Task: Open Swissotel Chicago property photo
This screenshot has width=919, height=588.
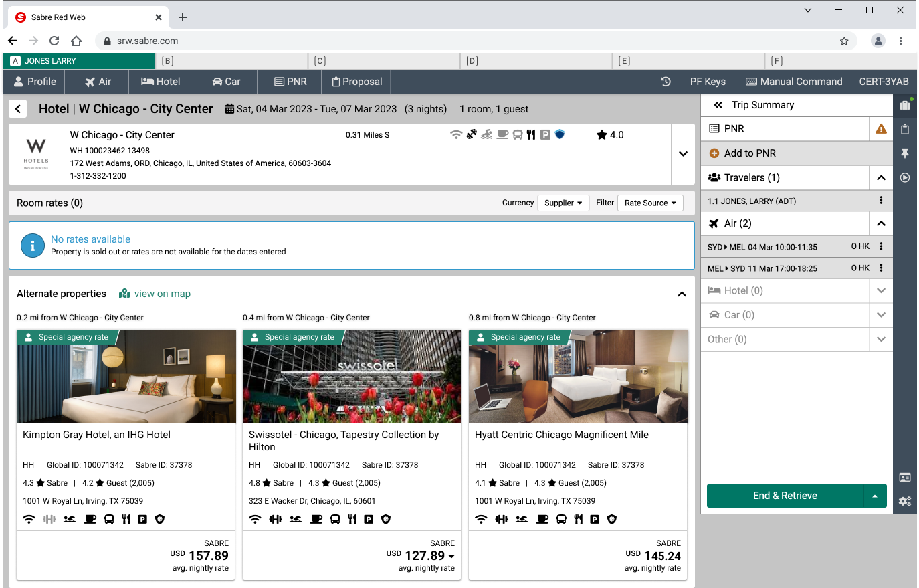Action: pyautogui.click(x=352, y=376)
